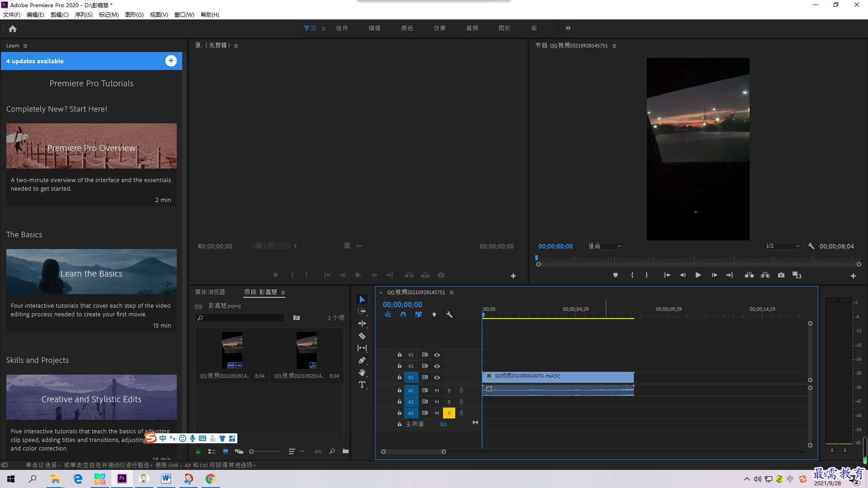Toggle V3 track output eye
Screen dimensions: 868x488
[437, 355]
